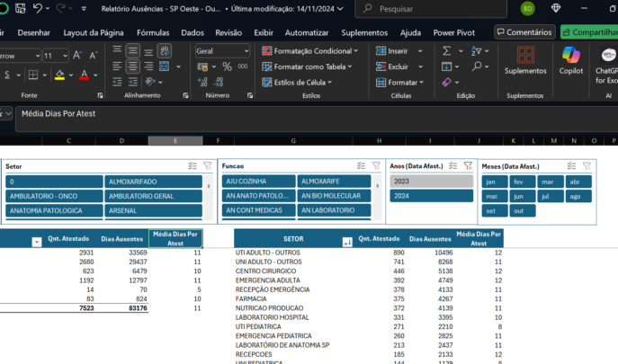The height and width of the screenshot is (364, 618).
Task: Select 2024 in Anos slicer
Action: click(x=430, y=196)
